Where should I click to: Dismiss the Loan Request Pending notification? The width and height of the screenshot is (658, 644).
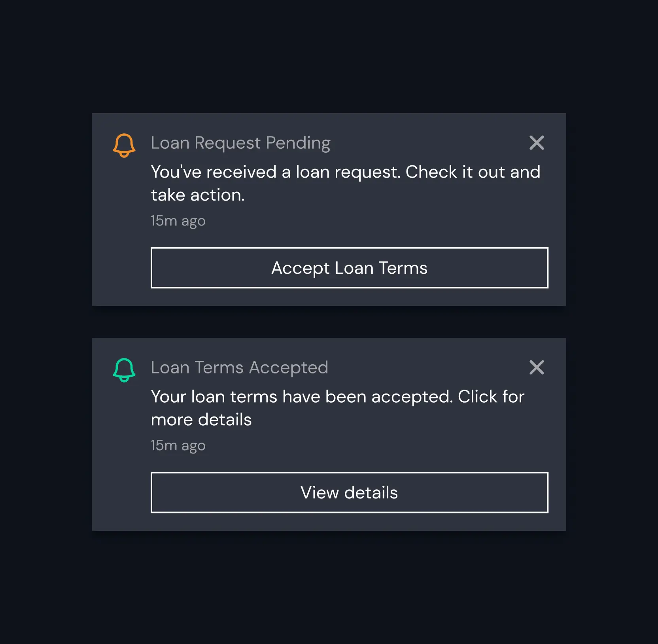[x=537, y=143]
